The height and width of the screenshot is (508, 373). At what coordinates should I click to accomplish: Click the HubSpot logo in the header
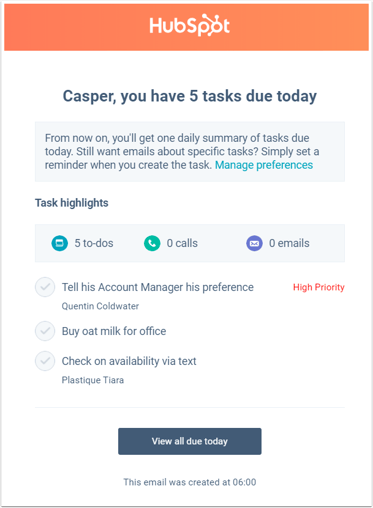coord(189,25)
